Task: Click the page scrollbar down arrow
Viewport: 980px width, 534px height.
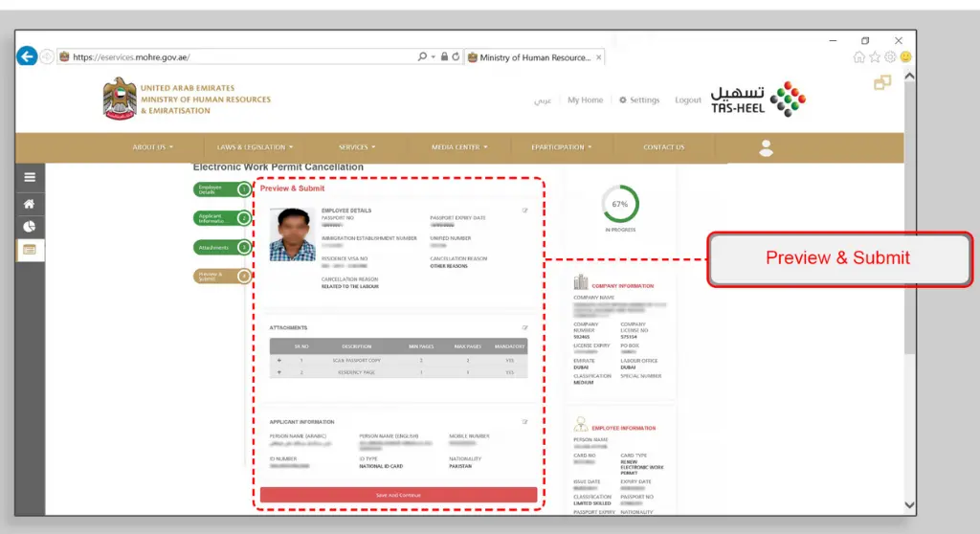Action: [x=909, y=505]
